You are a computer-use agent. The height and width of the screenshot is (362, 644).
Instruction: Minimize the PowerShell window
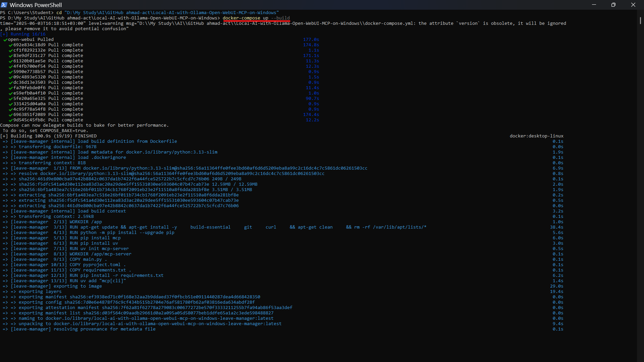[x=594, y=5]
